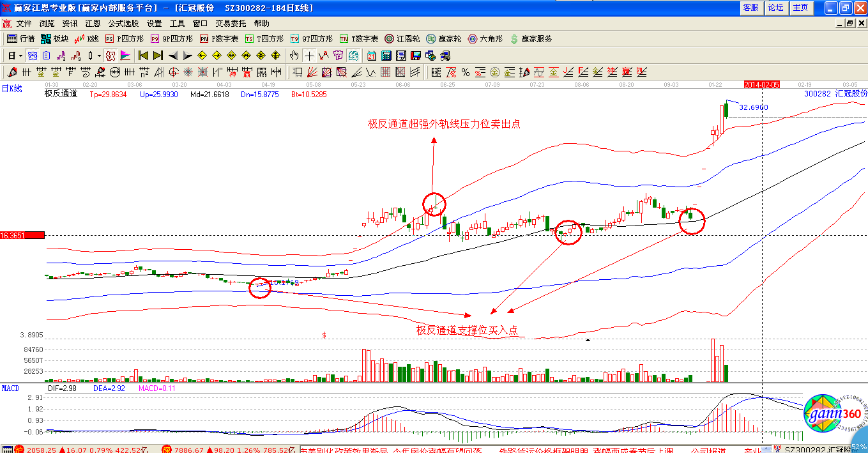868x453 pixels.
Task: Select the percent sign drawing tool
Action: pyautogui.click(x=465, y=72)
